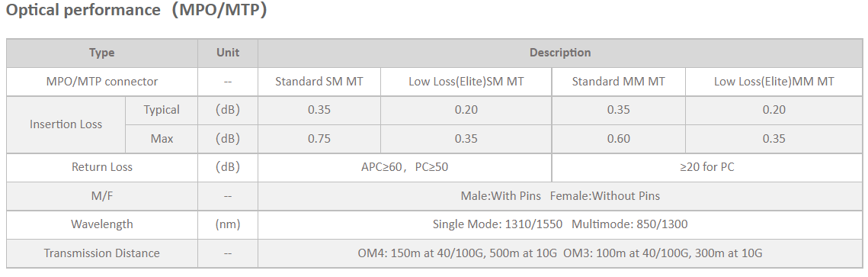Select the Standard MM MT cell

[618, 82]
